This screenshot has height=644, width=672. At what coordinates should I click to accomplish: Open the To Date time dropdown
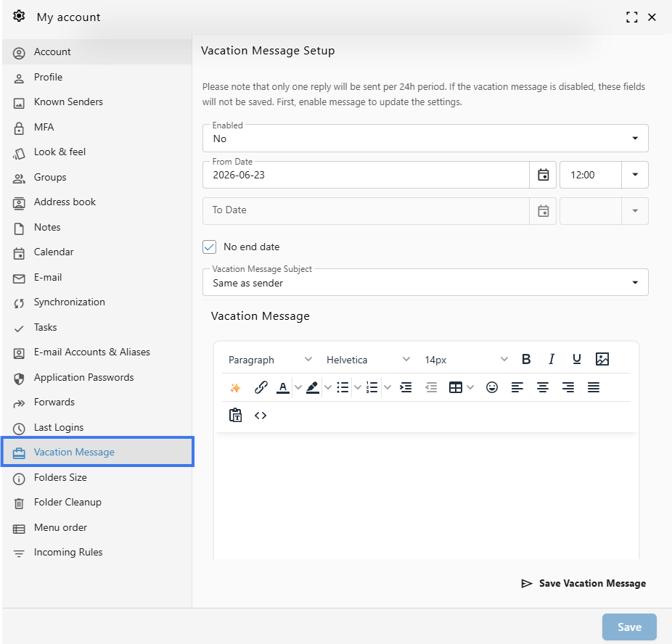pyautogui.click(x=635, y=211)
